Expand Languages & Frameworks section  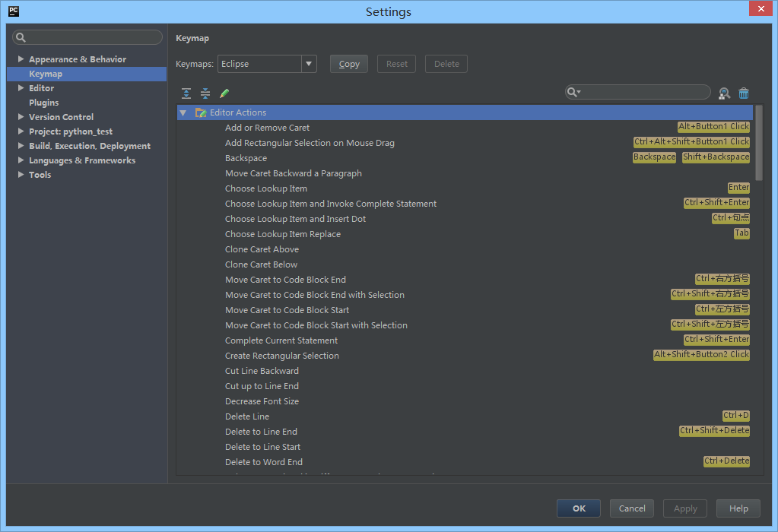point(21,160)
